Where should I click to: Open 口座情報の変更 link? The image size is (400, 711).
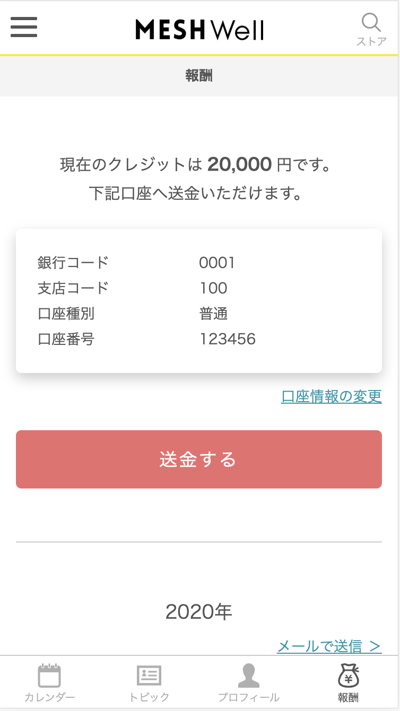[331, 396]
